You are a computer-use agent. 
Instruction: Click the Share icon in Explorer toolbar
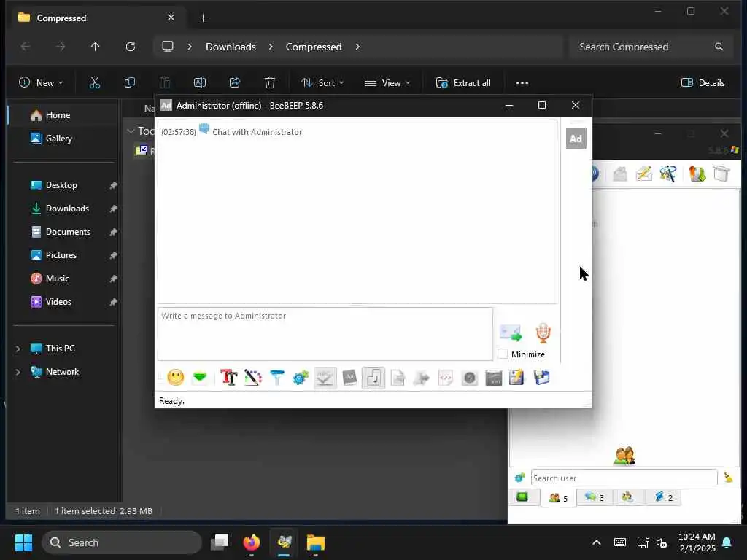[235, 83]
